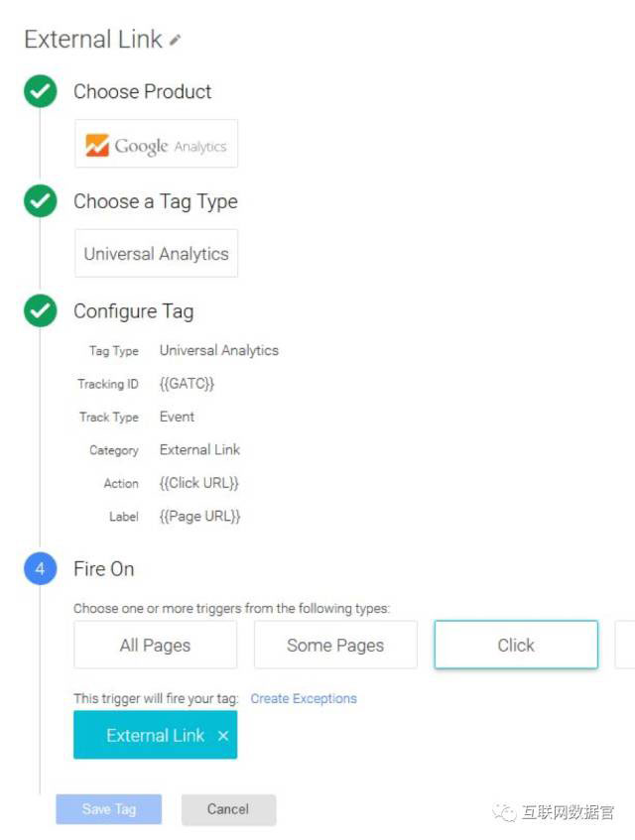635x840 pixels.
Task: Expand the Configure Tag section heading
Action: point(133,311)
